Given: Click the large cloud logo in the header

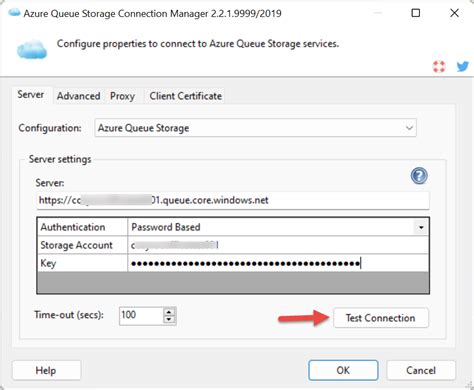Looking at the screenshot, I should pos(32,49).
